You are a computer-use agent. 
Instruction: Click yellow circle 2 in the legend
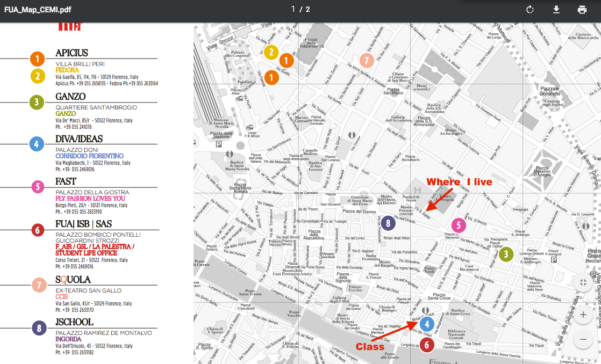pos(38,76)
